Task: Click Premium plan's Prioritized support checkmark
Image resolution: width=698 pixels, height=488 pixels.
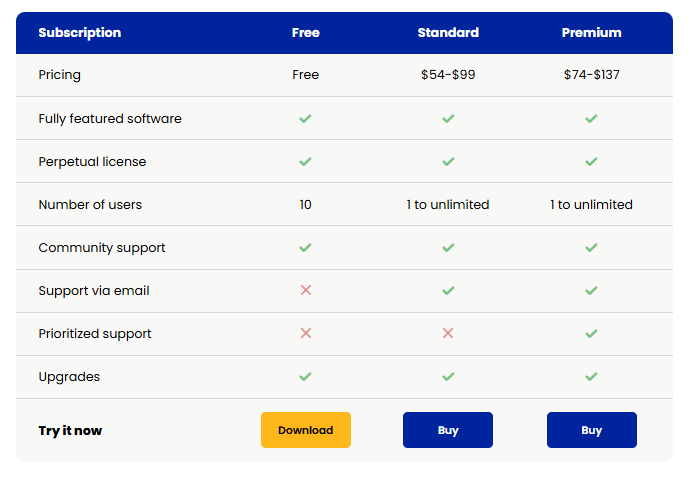Action: [591, 333]
